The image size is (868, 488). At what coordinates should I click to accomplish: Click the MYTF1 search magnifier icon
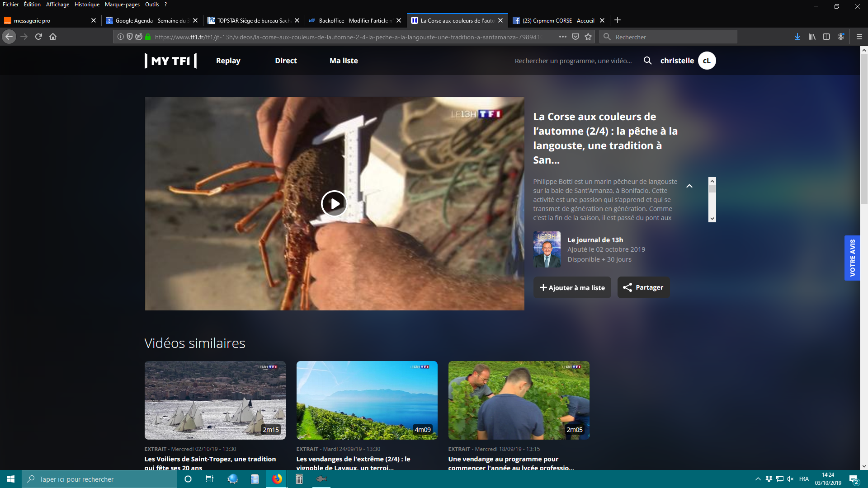click(647, 61)
